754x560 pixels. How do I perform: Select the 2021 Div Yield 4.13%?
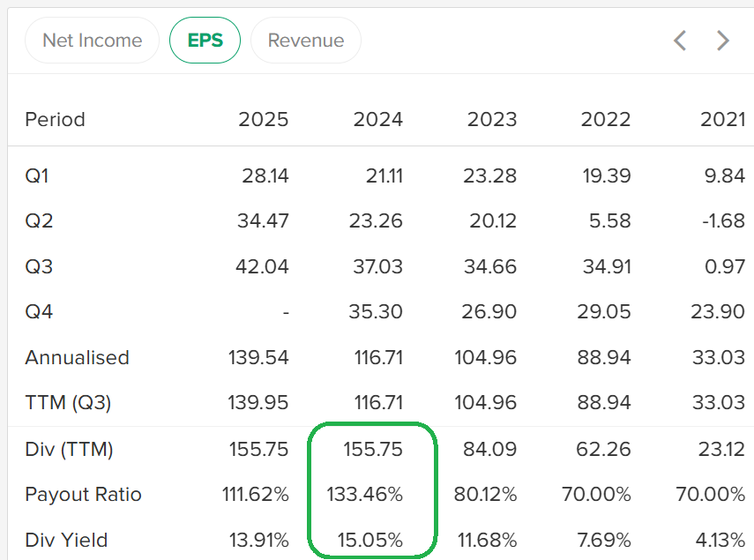[x=720, y=541]
